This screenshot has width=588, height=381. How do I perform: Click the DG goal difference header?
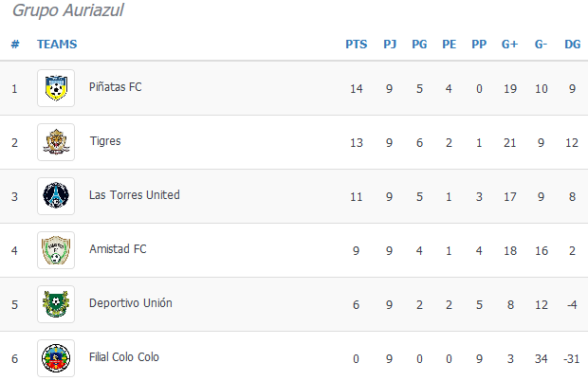tap(572, 45)
